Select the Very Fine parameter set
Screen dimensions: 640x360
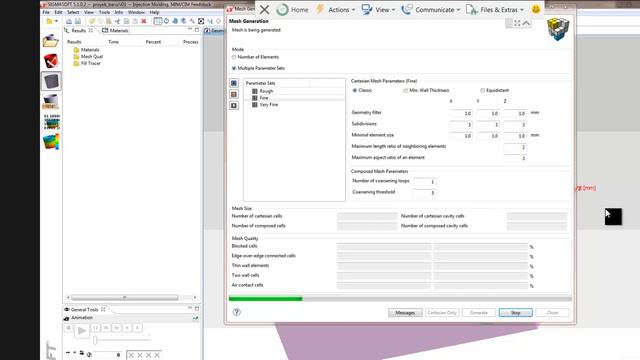pos(265,105)
